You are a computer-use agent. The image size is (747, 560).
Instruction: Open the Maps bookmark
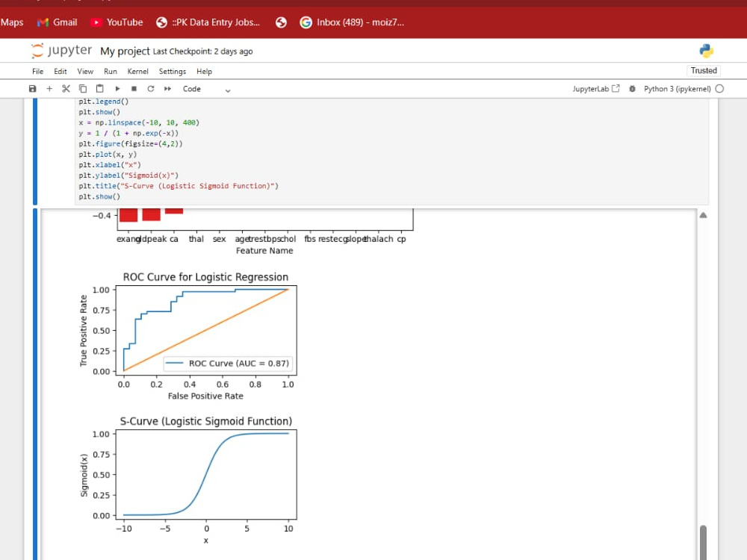[x=12, y=22]
